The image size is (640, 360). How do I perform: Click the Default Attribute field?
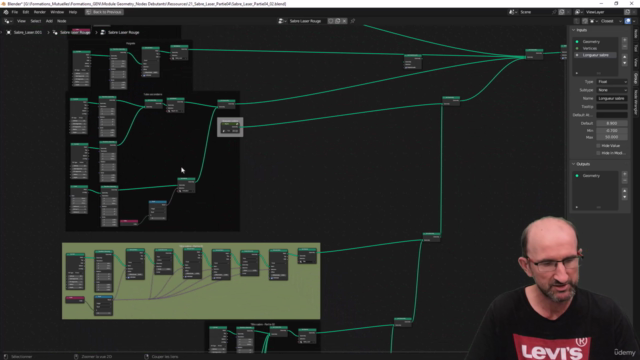(x=612, y=115)
